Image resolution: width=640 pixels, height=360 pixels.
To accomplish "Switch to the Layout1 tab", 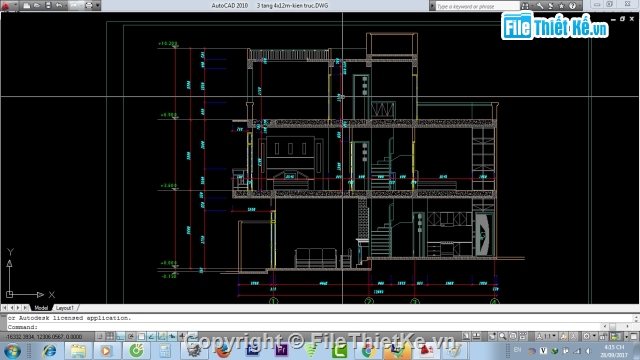I will [64, 308].
